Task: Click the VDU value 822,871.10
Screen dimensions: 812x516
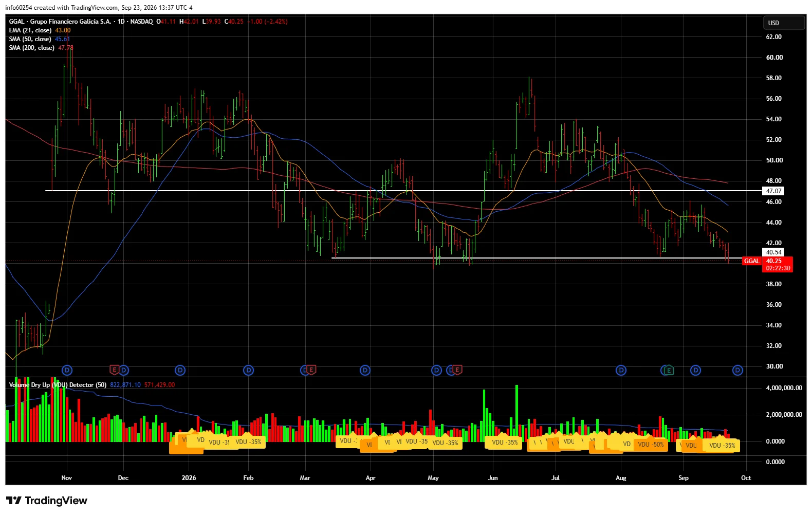Action: pos(125,385)
